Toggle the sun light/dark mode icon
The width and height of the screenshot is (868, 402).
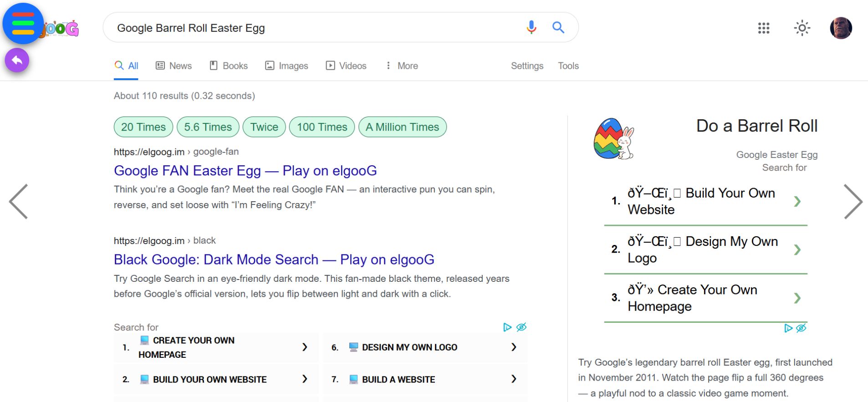coord(802,28)
